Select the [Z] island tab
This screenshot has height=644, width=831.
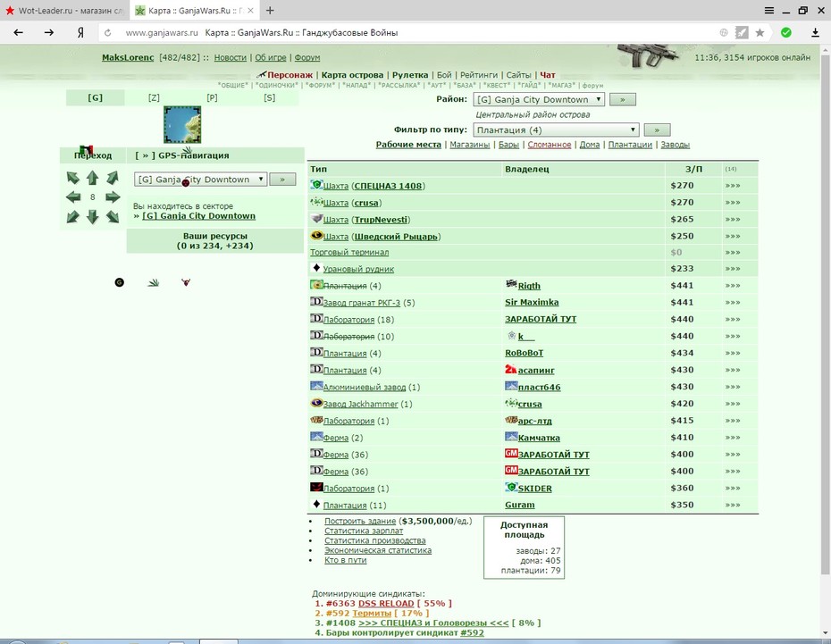[x=154, y=97]
